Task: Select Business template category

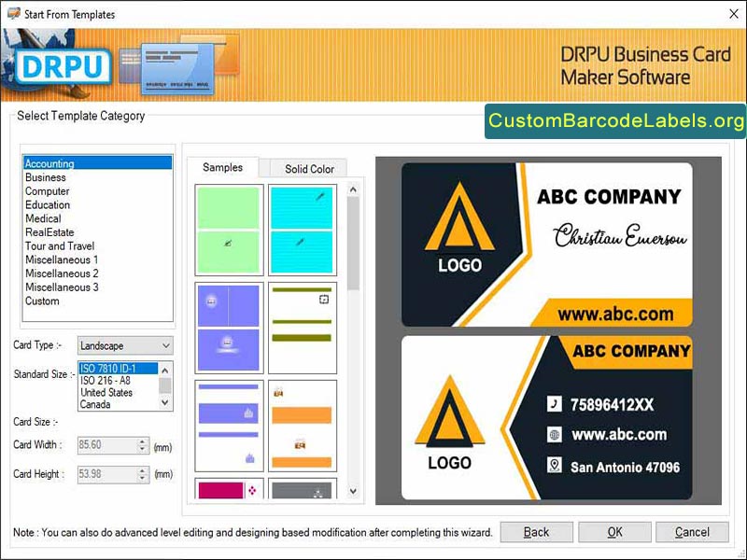Action: click(x=46, y=177)
